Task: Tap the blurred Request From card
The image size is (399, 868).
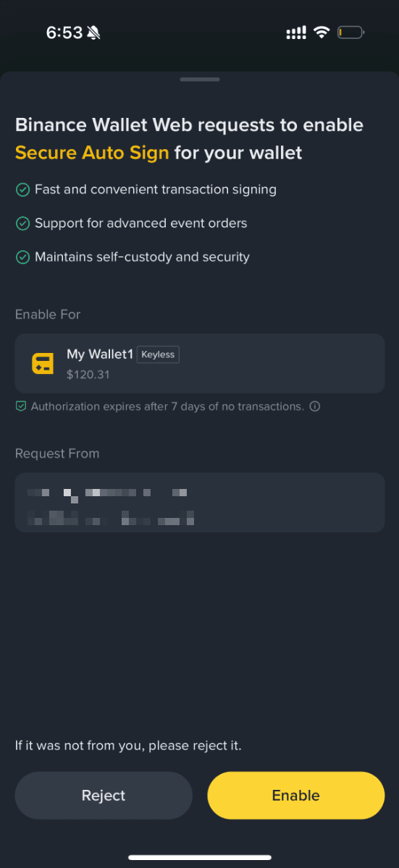Action: (200, 503)
